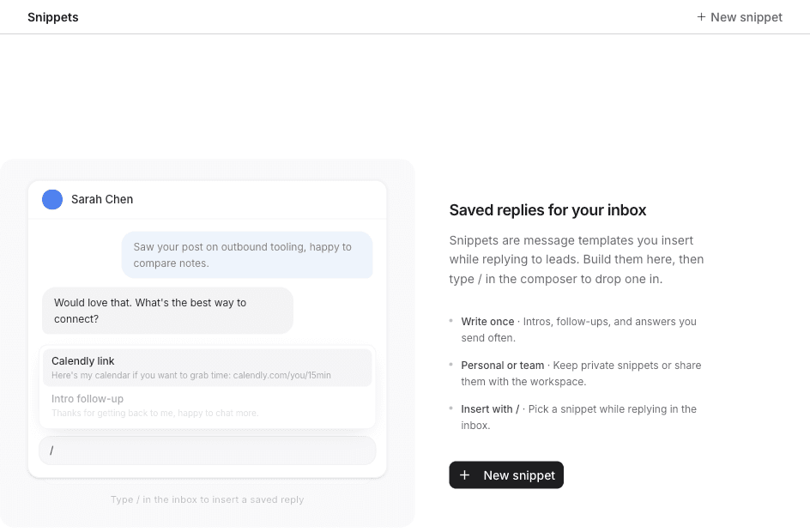
Task: Click the Snippets page title
Action: tap(52, 17)
